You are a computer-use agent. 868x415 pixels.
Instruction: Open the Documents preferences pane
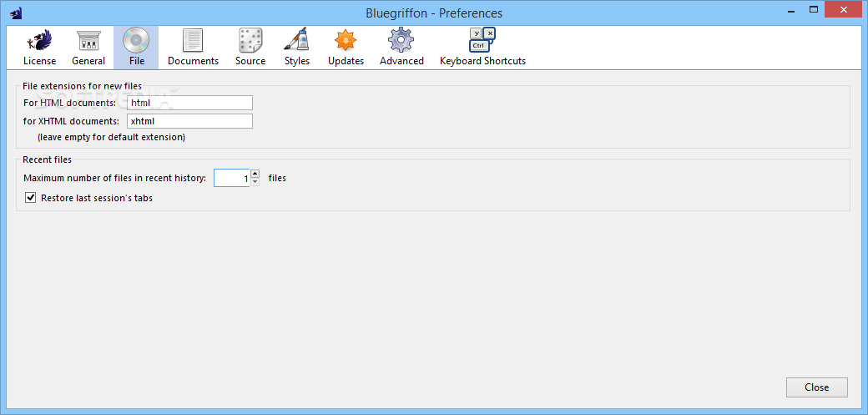[x=193, y=48]
